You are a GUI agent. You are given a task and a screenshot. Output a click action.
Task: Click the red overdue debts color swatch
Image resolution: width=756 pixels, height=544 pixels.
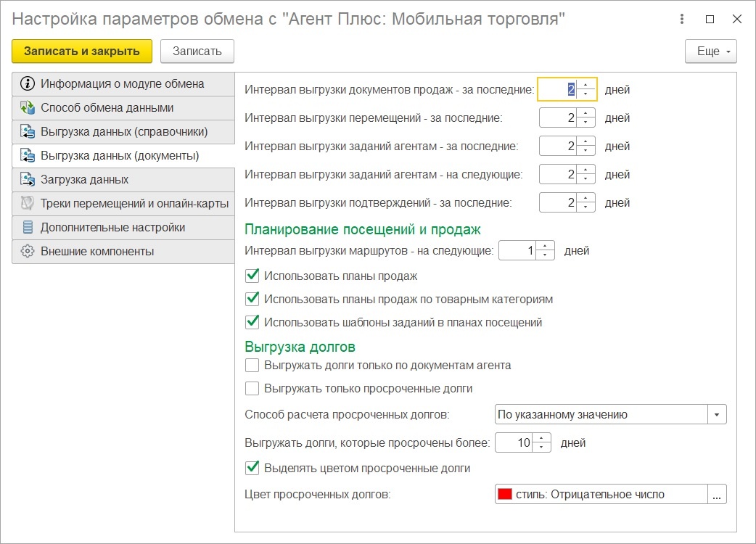505,494
